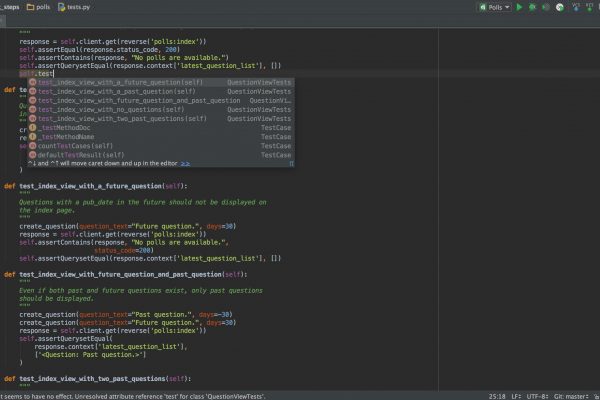The width and height of the screenshot is (600, 400).
Task: Click "['<Question: Past question.>']" line
Action: (90, 355)
